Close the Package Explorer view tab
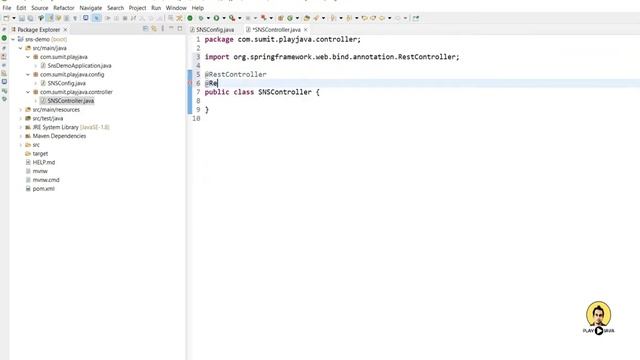 (65, 30)
